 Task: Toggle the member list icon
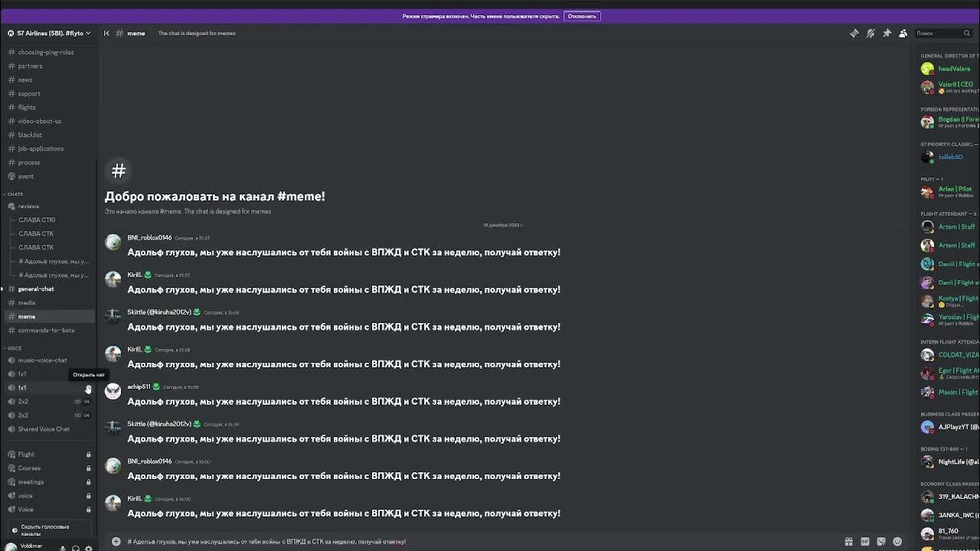[x=903, y=33]
